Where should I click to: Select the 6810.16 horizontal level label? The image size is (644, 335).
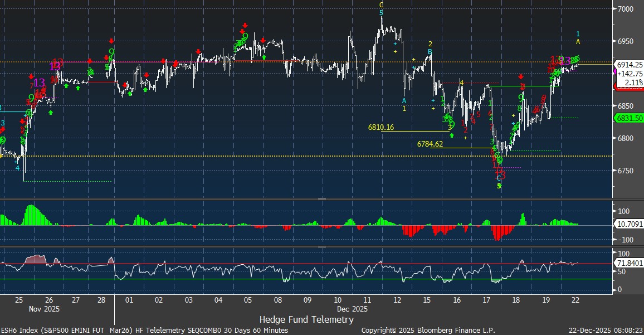pyautogui.click(x=381, y=127)
